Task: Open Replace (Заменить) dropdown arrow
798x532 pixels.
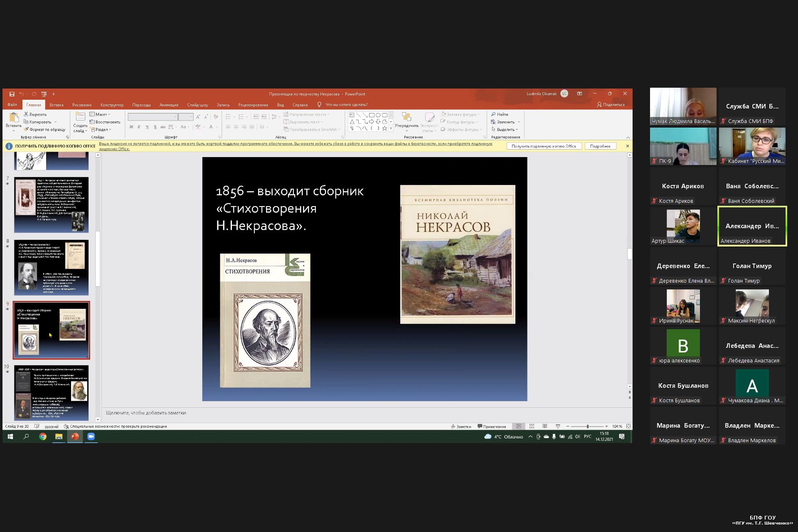Action: [519, 122]
